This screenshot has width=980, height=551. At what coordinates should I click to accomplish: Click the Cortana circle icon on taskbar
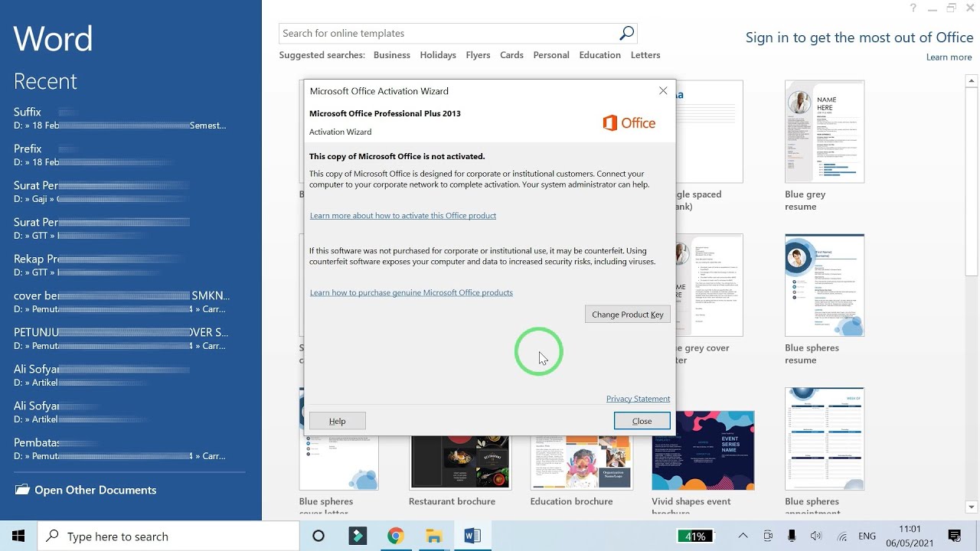[x=318, y=536]
